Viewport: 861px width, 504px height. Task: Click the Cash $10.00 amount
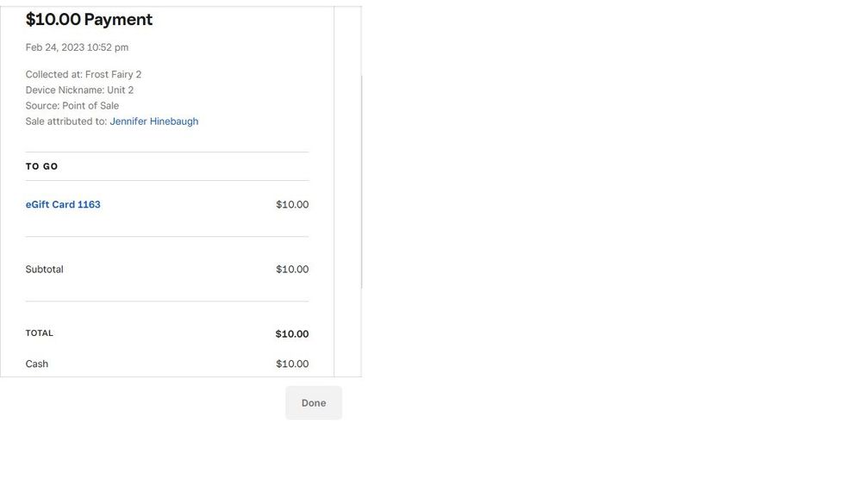click(x=292, y=364)
